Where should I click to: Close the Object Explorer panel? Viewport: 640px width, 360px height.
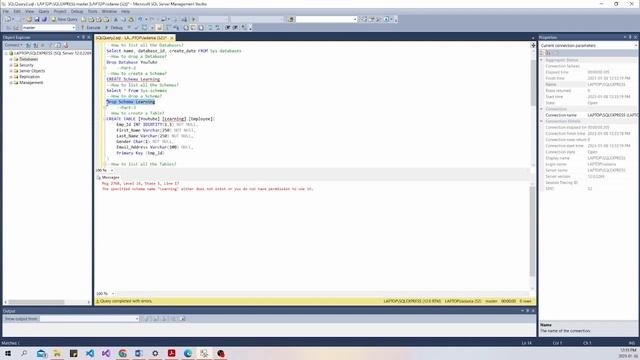(x=89, y=37)
